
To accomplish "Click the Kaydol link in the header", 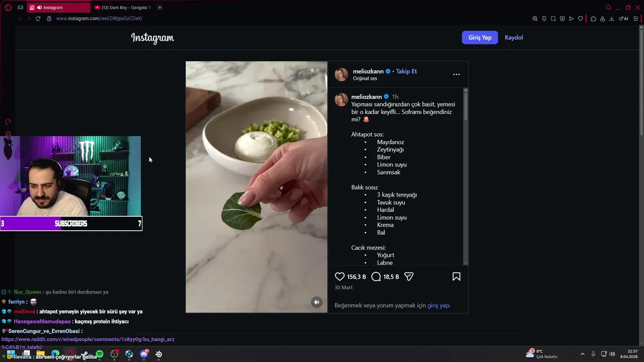I will (x=514, y=38).
